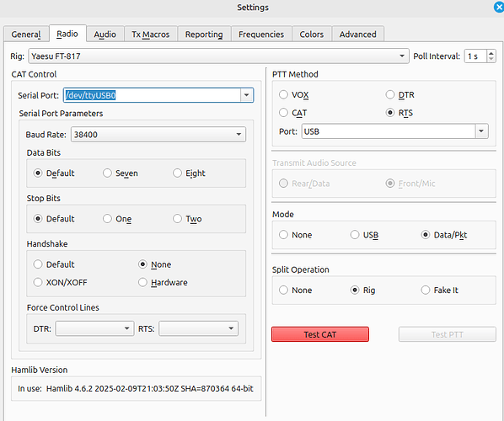Open the Frequencies tab
This screenshot has width=504, height=421.
261,34
